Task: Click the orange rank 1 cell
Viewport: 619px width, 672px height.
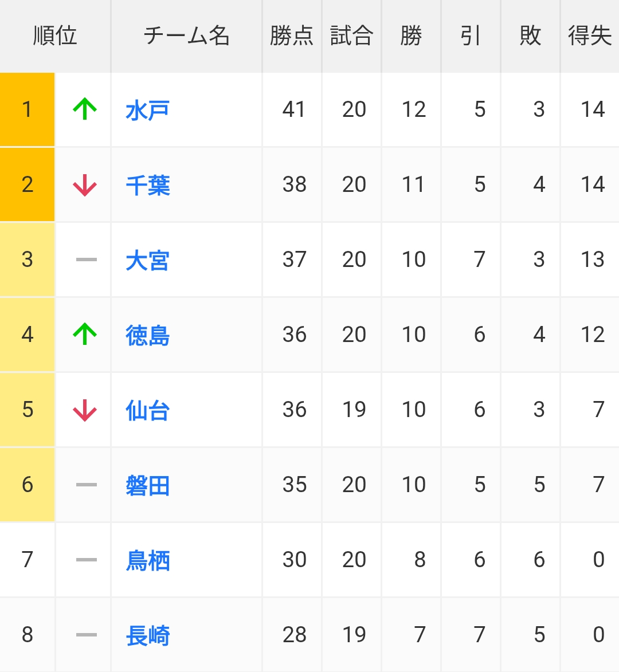Action: click(x=27, y=109)
